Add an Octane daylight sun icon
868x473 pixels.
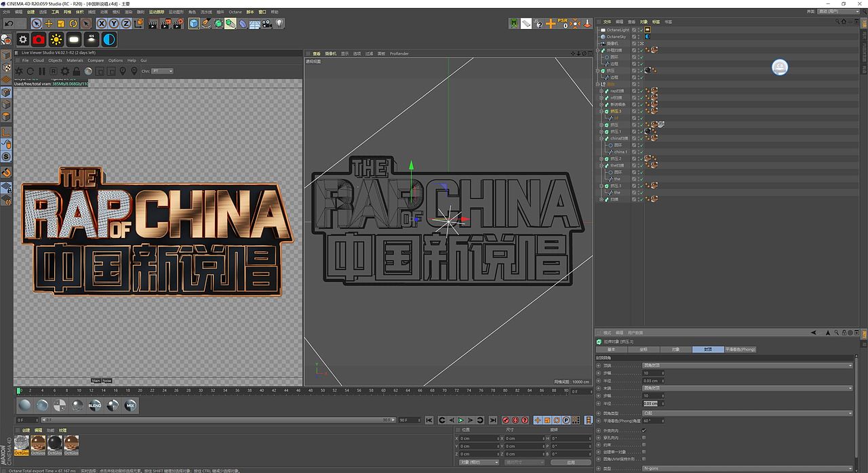click(x=56, y=40)
